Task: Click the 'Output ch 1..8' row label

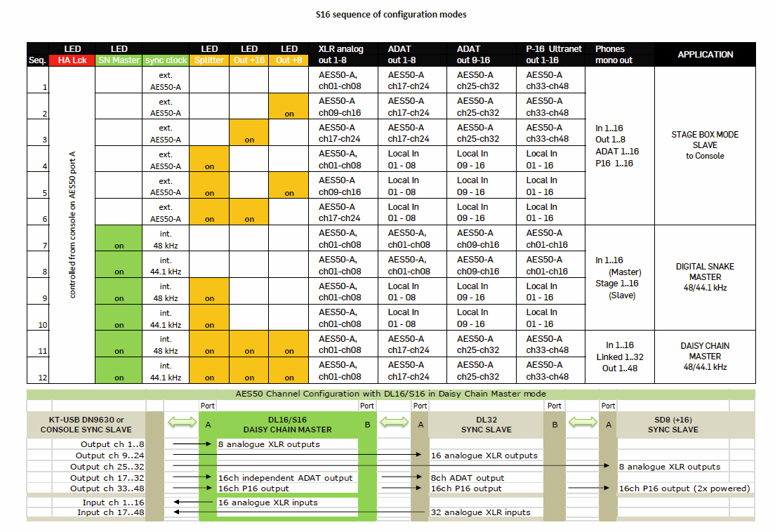Action: 112,444
